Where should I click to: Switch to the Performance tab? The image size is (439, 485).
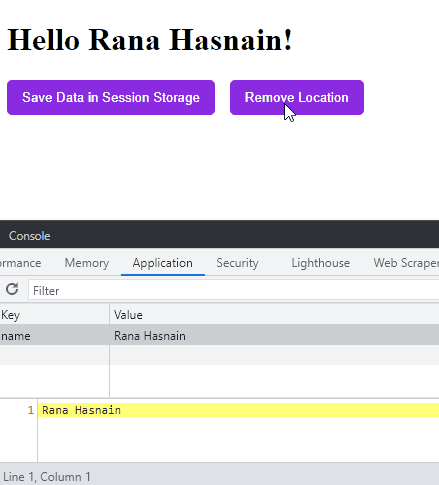(x=21, y=263)
